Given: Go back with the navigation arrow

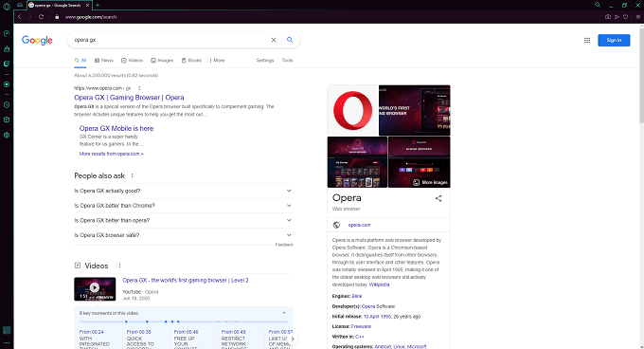Looking at the screenshot, I should coord(19,17).
